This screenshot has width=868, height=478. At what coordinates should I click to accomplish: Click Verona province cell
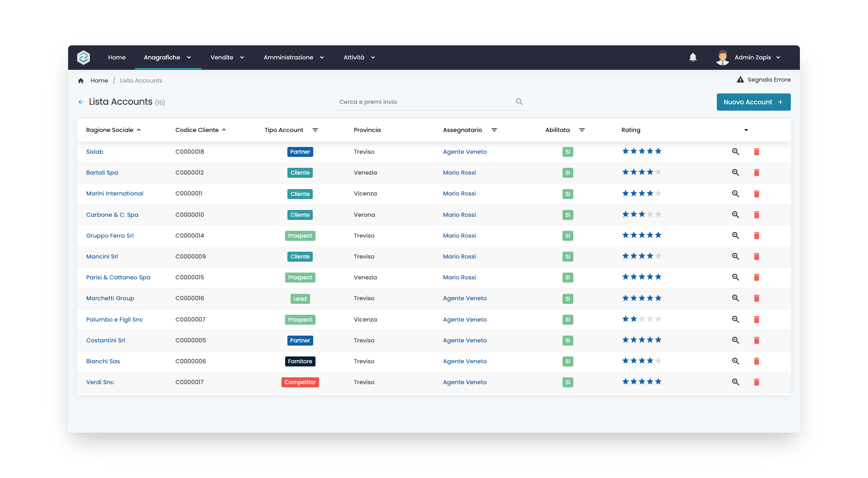[365, 215]
